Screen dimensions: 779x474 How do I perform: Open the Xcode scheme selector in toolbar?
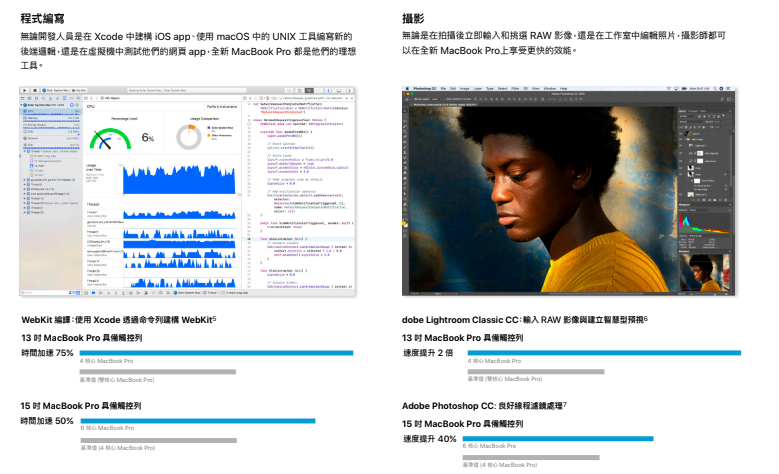pyautogui.click(x=64, y=90)
